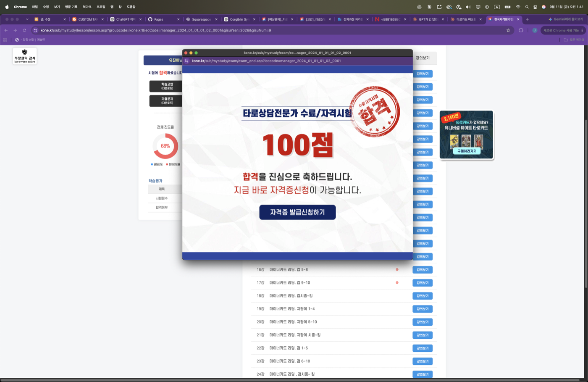This screenshot has height=382, width=588.
Task: Close the ChatGPT tab
Action: coord(140,19)
